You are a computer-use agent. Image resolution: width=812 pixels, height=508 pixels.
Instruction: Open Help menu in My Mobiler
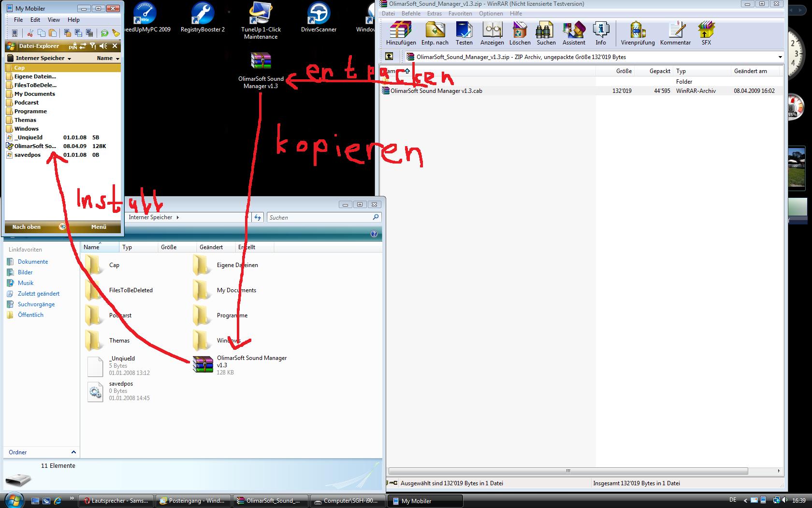coord(73,20)
